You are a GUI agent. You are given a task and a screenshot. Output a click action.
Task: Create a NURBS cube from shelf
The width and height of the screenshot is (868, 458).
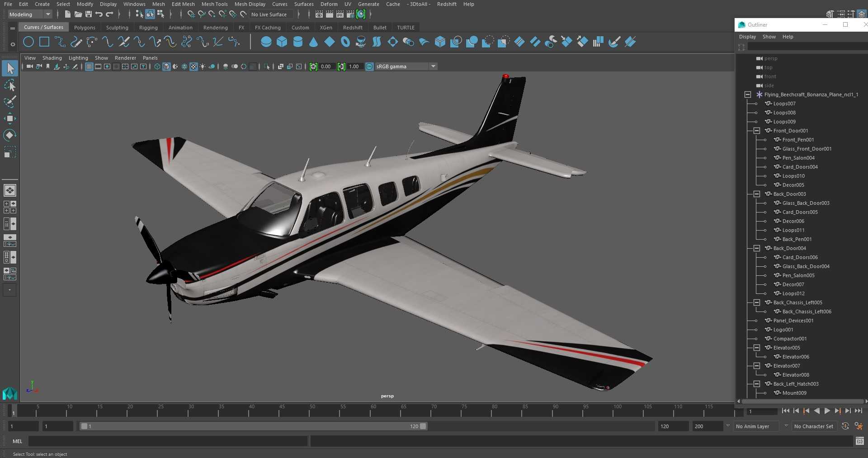click(282, 42)
